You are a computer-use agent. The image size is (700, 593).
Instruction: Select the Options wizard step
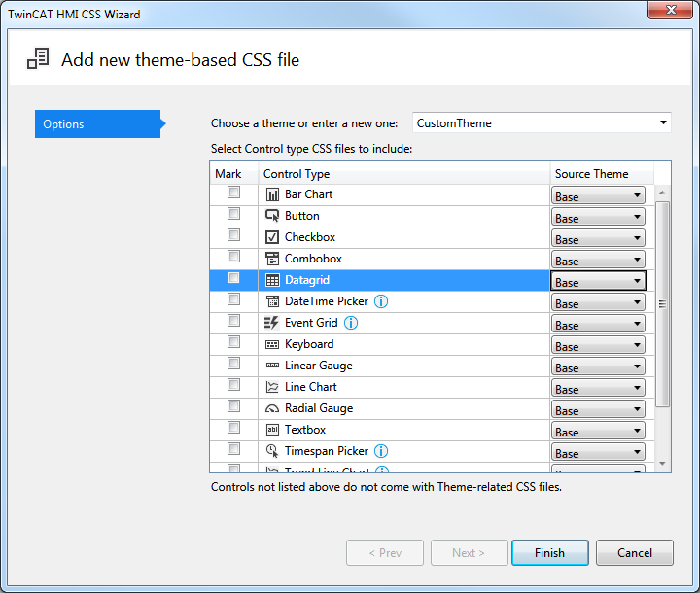[x=100, y=123]
